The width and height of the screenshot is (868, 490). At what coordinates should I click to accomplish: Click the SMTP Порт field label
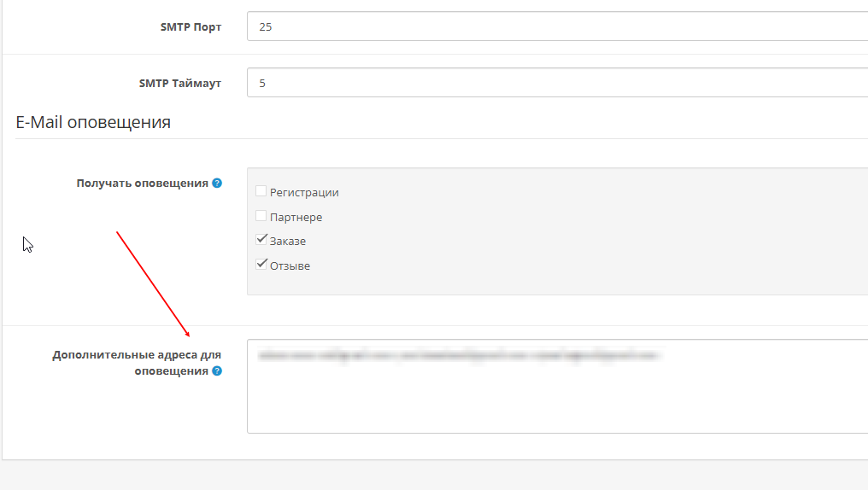(191, 26)
